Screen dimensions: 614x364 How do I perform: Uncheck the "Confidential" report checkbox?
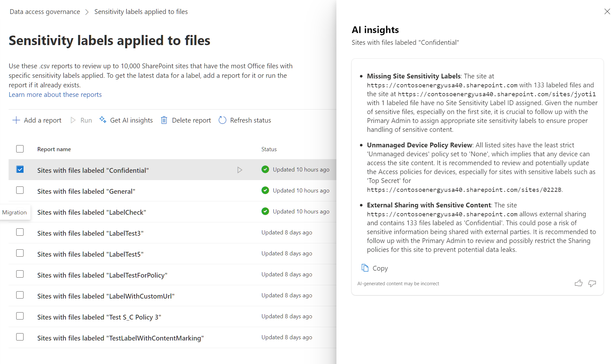pos(20,169)
